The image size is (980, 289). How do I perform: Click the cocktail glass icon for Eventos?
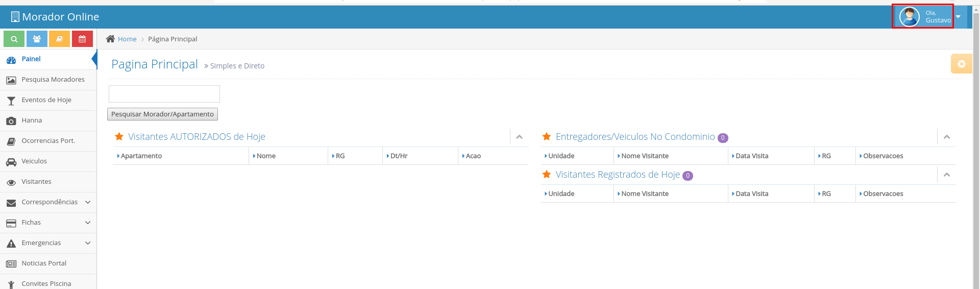(11, 101)
